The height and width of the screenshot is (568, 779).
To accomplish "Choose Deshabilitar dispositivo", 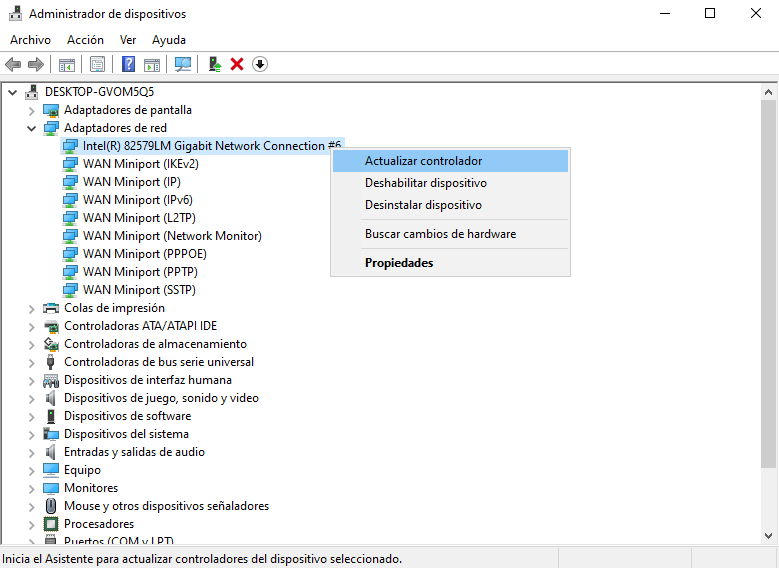I will pos(451,183).
